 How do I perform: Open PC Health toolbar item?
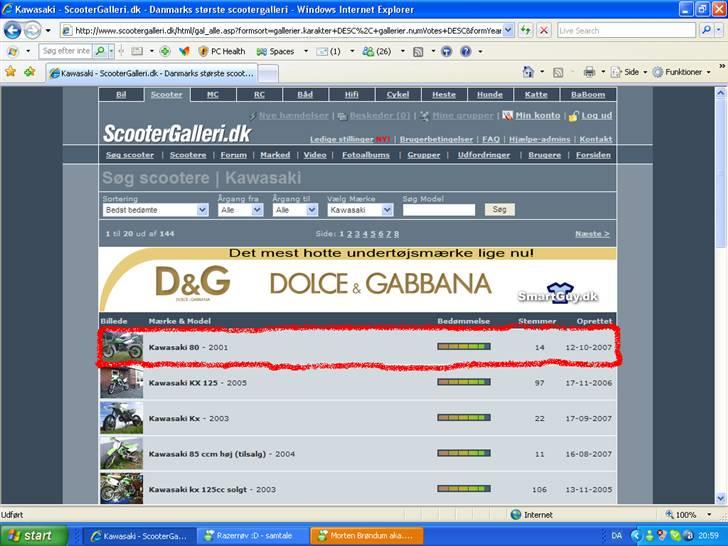click(221, 51)
